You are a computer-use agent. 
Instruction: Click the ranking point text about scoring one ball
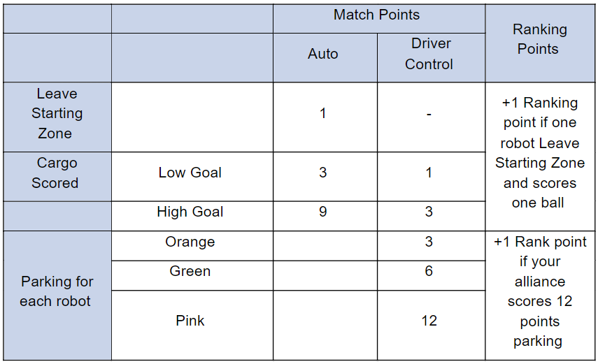click(539, 153)
